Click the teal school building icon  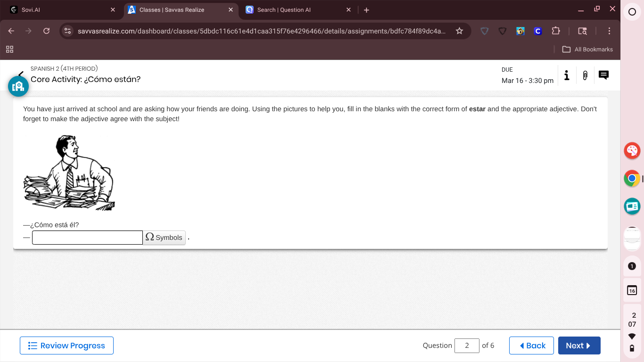pos(18,86)
